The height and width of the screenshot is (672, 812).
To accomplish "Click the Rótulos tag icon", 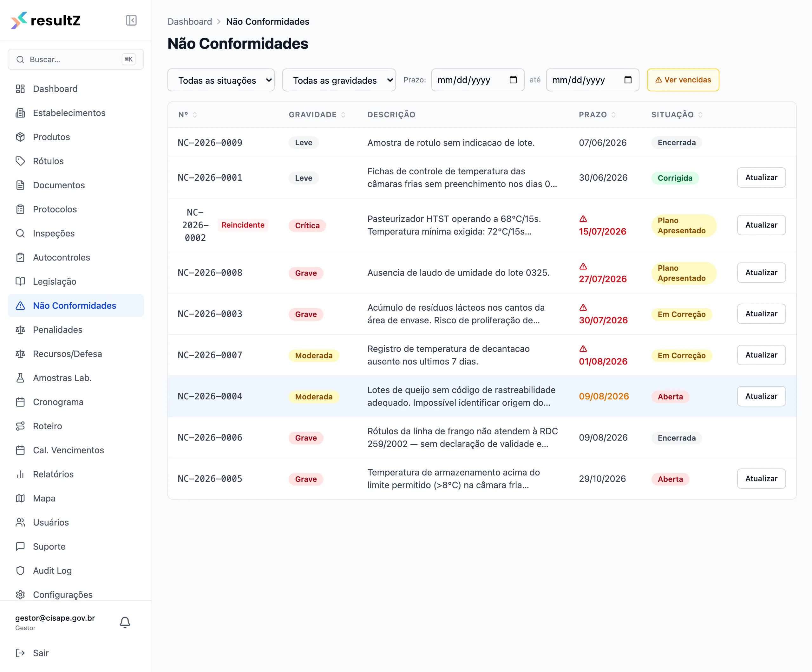I will 20,161.
